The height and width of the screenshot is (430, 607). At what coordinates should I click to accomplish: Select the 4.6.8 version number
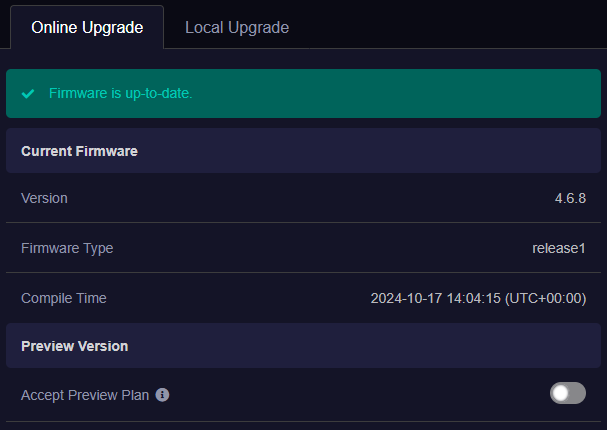coord(570,198)
